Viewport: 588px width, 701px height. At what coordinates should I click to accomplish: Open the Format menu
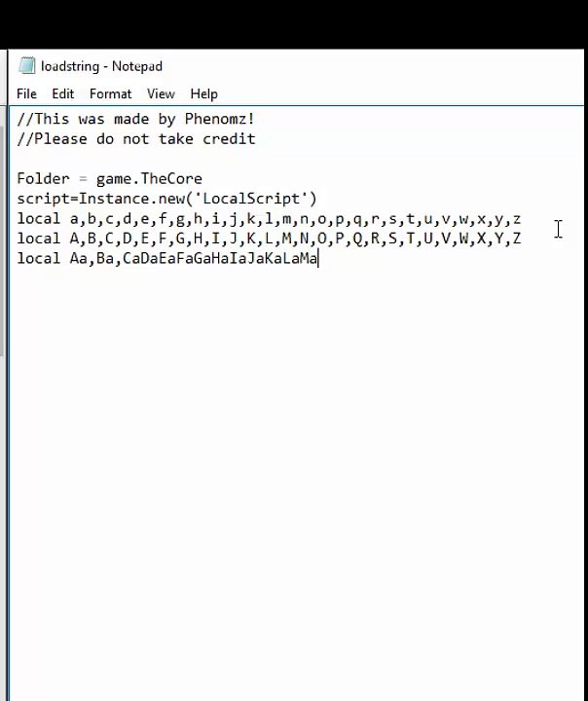[x=110, y=93]
